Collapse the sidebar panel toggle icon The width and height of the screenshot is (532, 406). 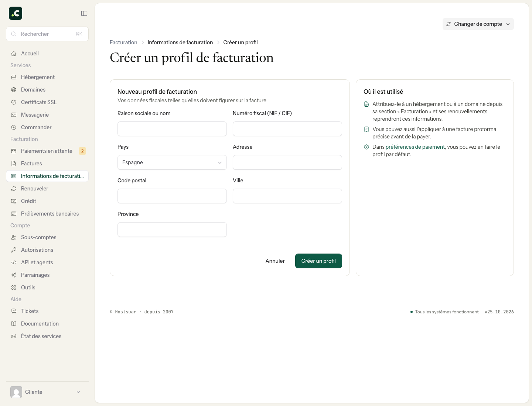pyautogui.click(x=84, y=13)
